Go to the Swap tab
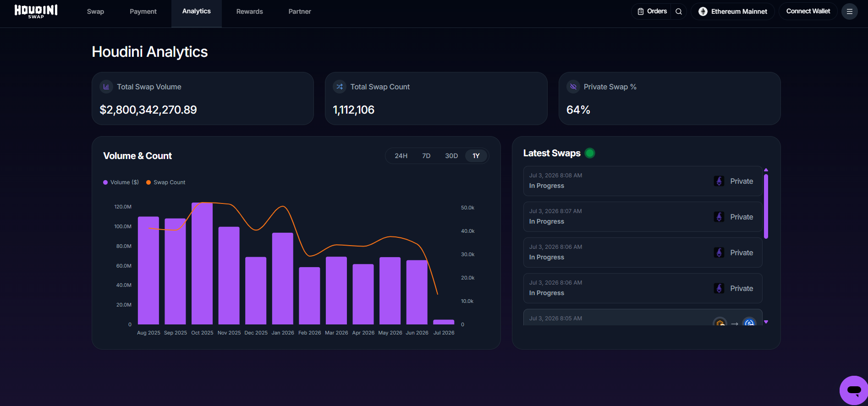 [95, 11]
